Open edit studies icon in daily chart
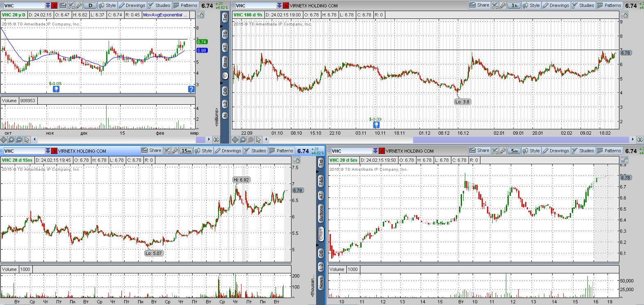 [71, 5]
